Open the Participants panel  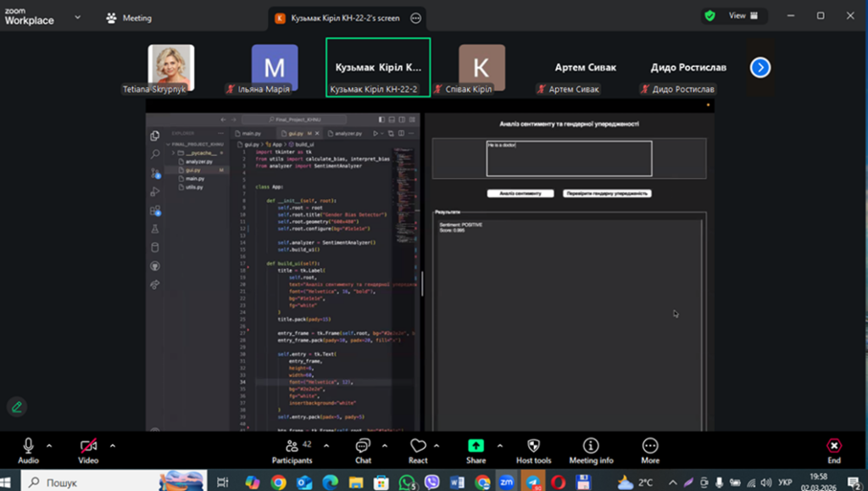[x=292, y=446]
